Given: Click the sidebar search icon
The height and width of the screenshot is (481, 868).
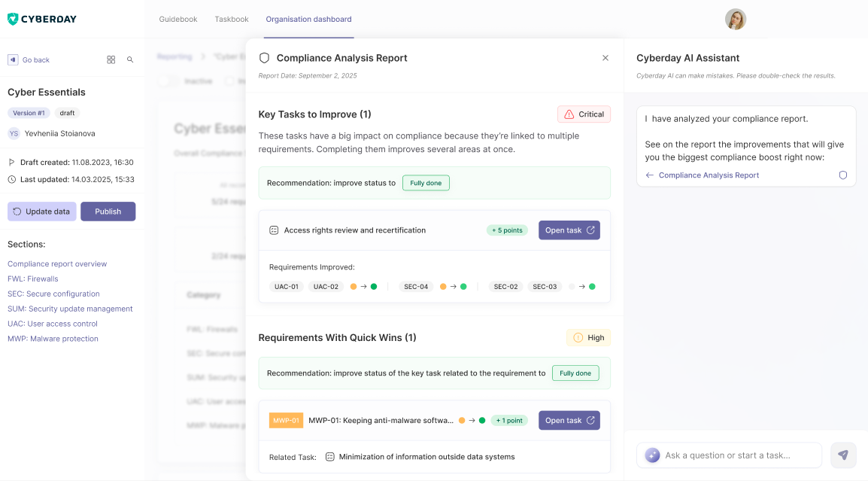Looking at the screenshot, I should (130, 60).
